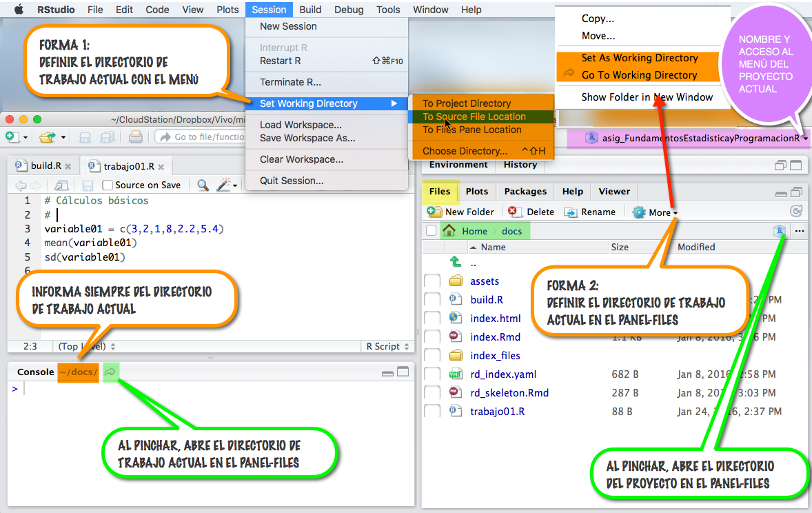Viewport: 812px width, 513px height.
Task: Click the Go to file/function field
Action: 201,137
